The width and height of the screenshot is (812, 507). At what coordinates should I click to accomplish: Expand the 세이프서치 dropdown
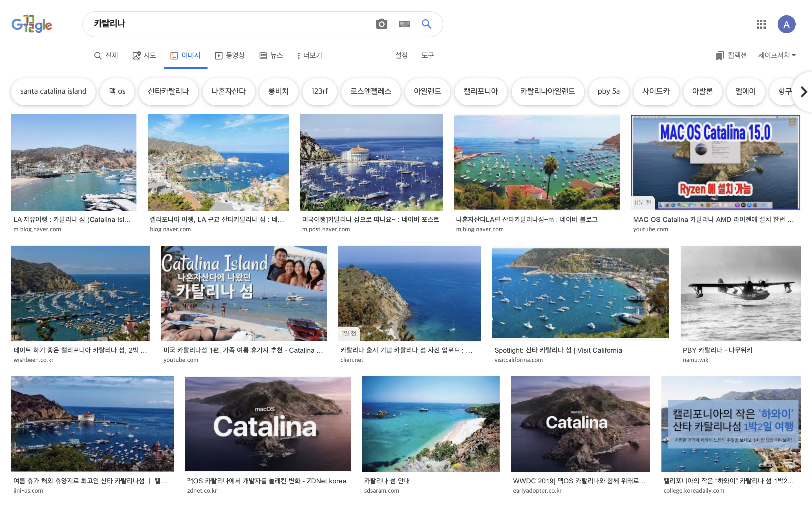776,55
